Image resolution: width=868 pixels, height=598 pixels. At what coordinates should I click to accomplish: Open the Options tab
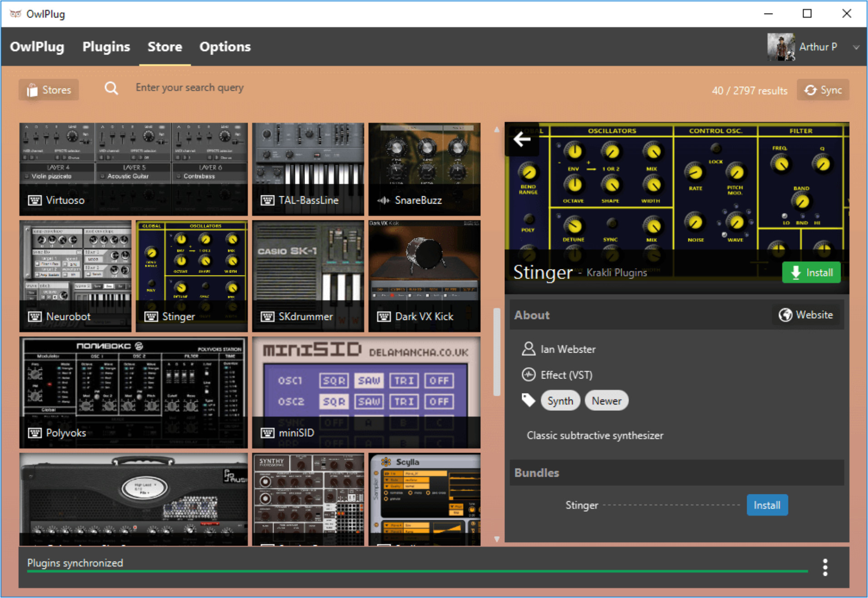coord(225,46)
